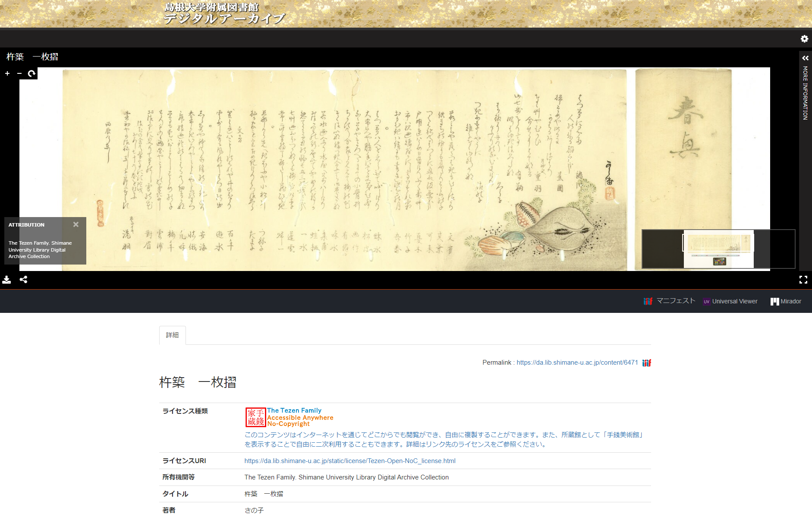Open the Tezen-Open-NoC license URI link
The width and height of the screenshot is (812, 517).
[350, 461]
